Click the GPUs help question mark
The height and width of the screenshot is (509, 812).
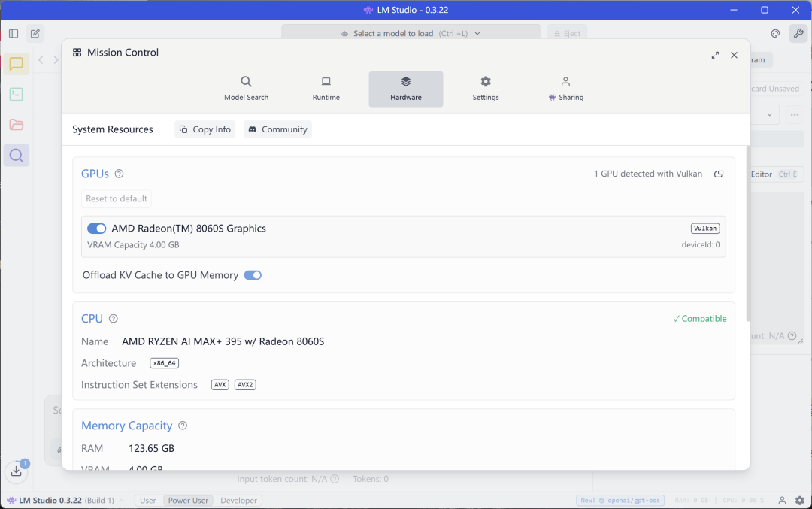[119, 174]
